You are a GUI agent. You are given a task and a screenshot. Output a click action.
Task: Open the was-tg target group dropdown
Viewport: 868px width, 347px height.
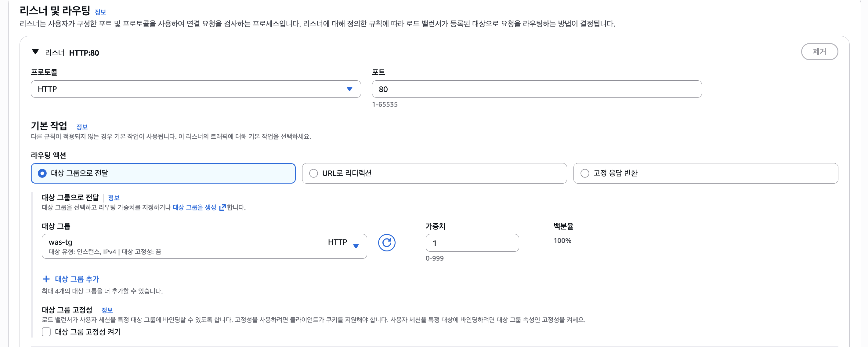204,246
